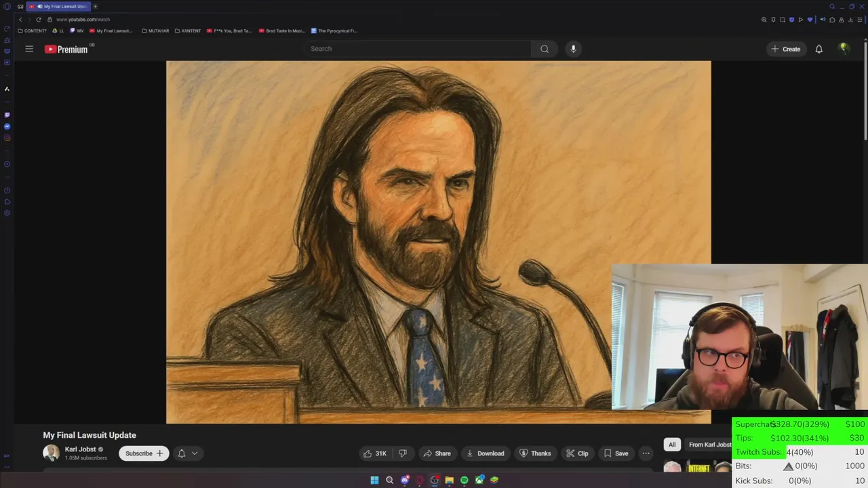Go back with browser back arrow
Screen dimensions: 868x488
point(20,20)
